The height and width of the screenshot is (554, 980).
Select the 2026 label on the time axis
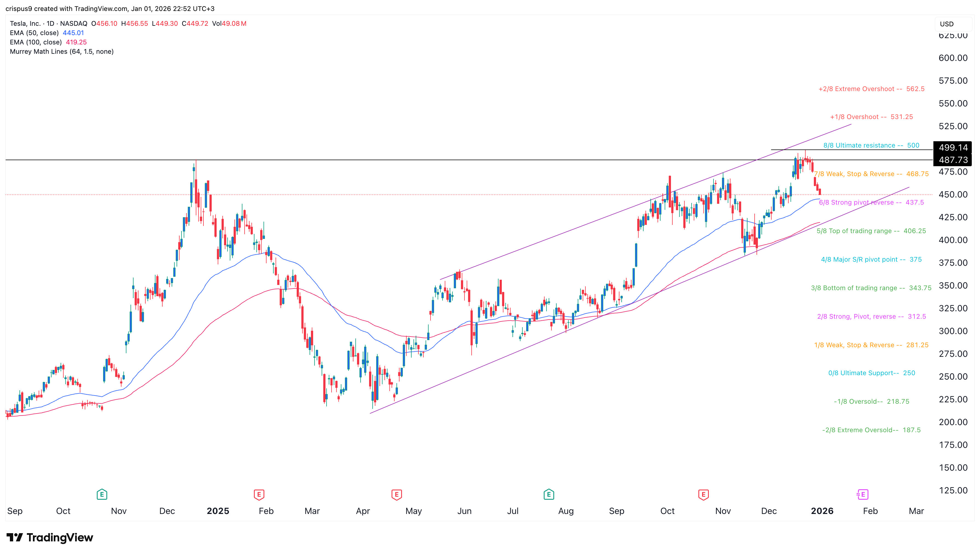823,511
